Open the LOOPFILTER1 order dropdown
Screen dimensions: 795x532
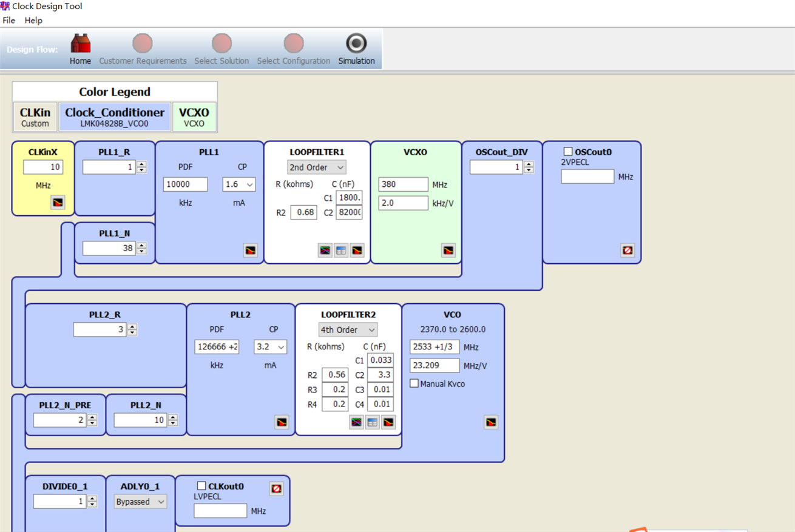[x=316, y=167]
